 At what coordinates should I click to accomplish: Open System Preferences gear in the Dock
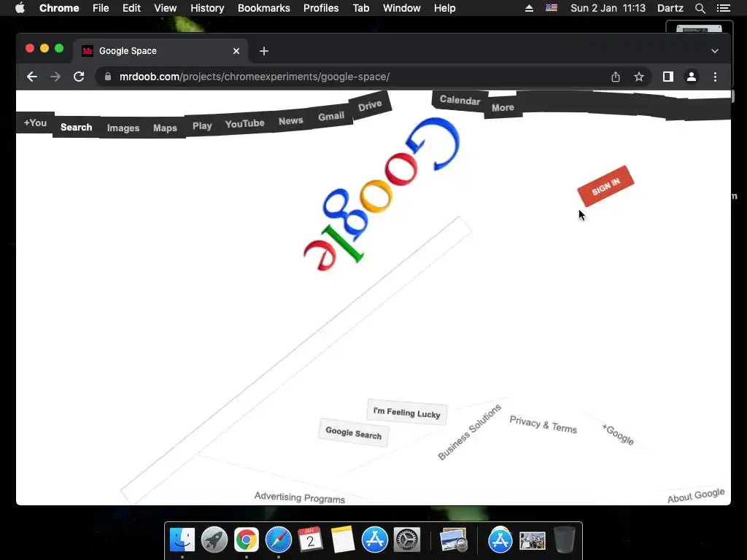pos(407,540)
